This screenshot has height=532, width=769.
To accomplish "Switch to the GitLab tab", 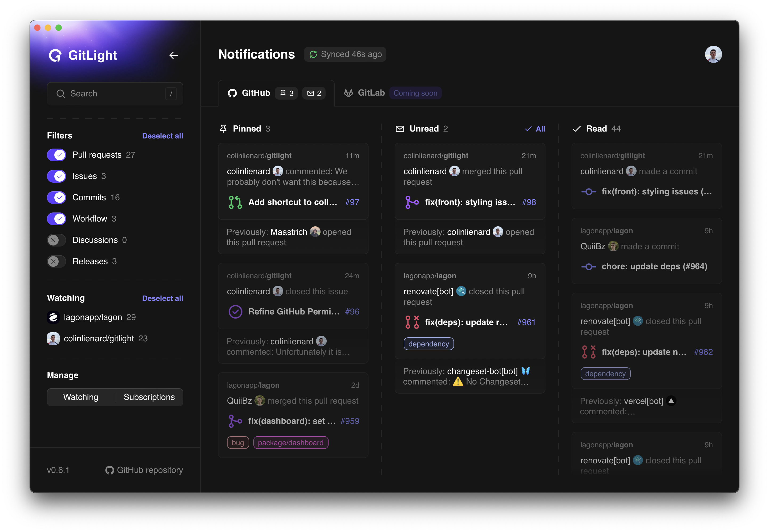I will (x=371, y=93).
